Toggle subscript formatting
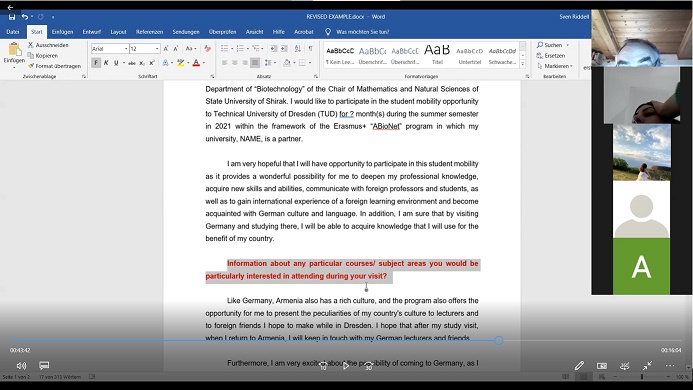Image resolution: width=693 pixels, height=390 pixels. point(142,63)
